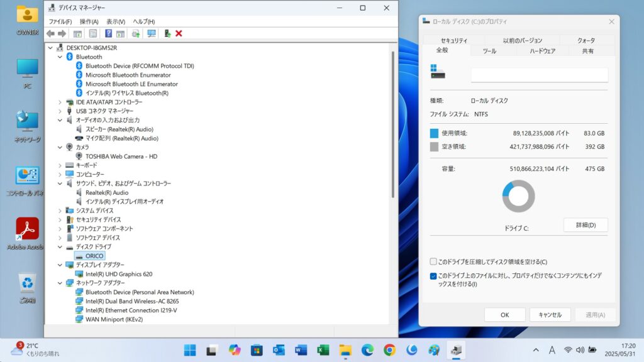Uncheck the index file contents checkbox

click(433, 275)
